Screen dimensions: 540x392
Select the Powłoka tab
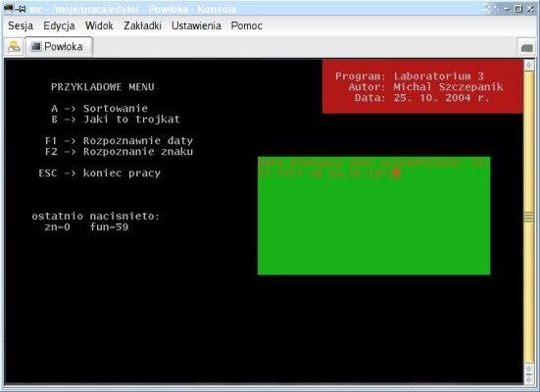[59, 46]
